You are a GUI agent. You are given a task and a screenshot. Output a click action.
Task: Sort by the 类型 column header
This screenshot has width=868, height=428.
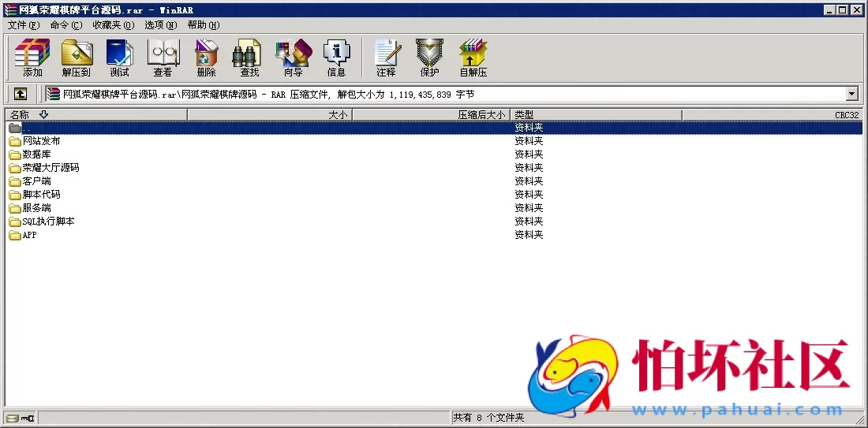596,114
